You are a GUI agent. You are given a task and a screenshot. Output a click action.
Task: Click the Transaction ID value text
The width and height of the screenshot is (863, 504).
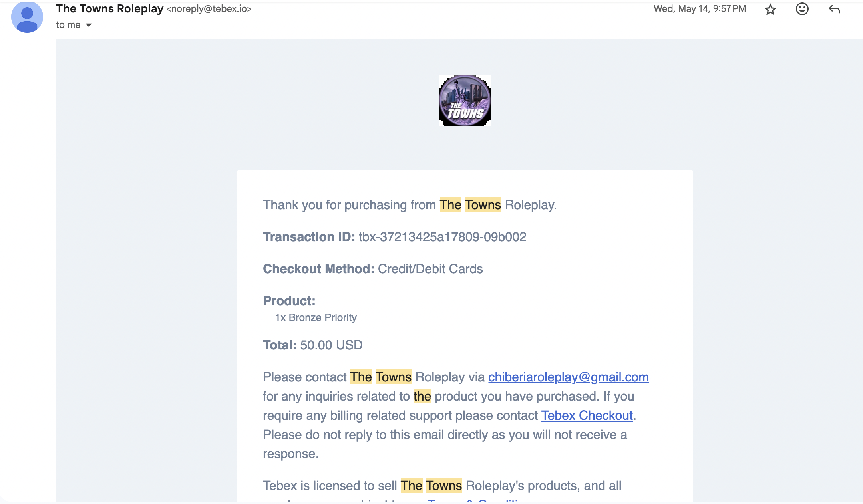pyautogui.click(x=442, y=237)
